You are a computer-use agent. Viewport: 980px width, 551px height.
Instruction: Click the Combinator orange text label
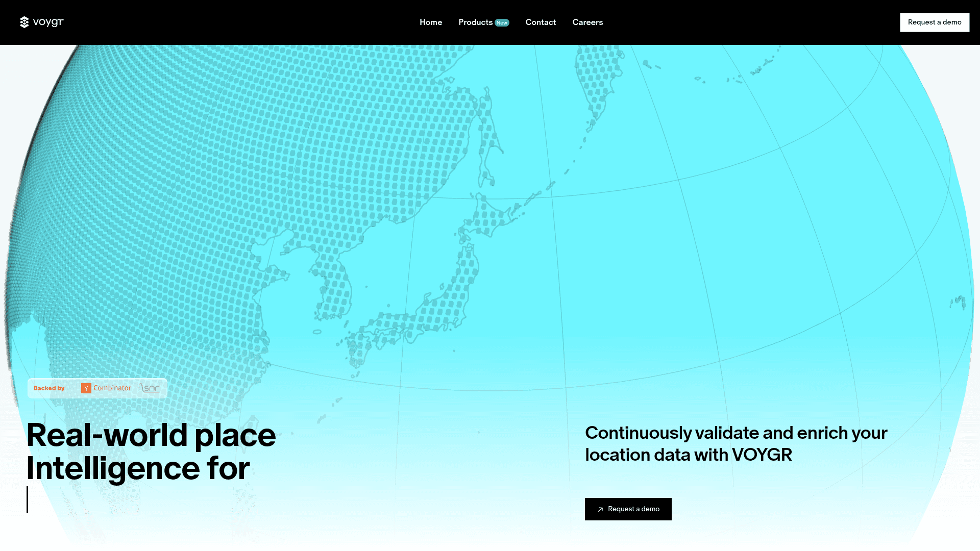tap(112, 388)
